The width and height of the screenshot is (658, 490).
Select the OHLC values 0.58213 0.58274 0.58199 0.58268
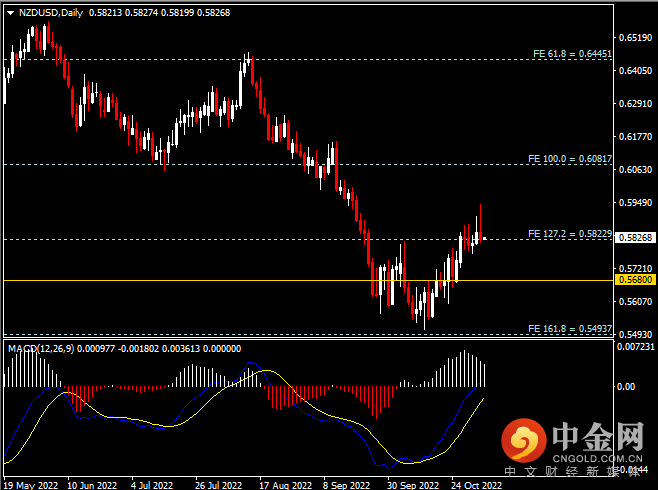coord(159,13)
